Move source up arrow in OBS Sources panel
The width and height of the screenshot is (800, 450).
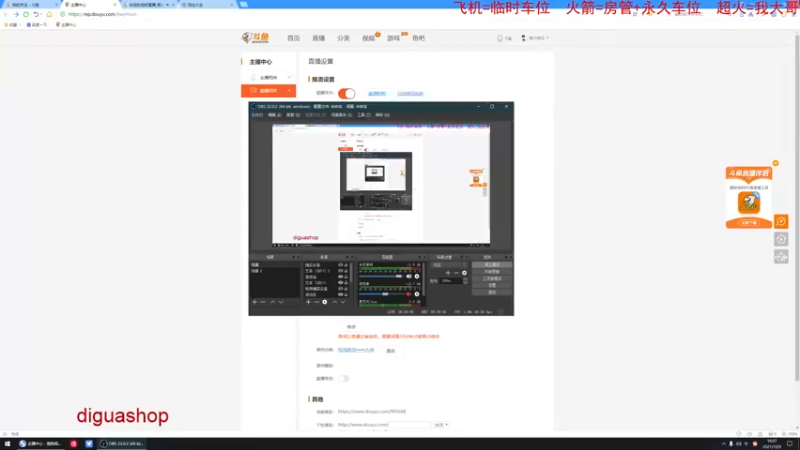335,302
